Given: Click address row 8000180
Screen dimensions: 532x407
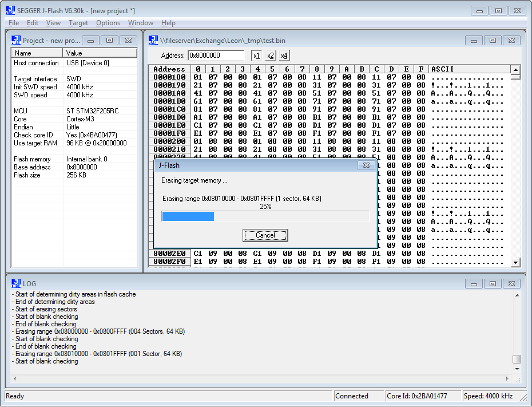Looking at the screenshot, I should [170, 77].
